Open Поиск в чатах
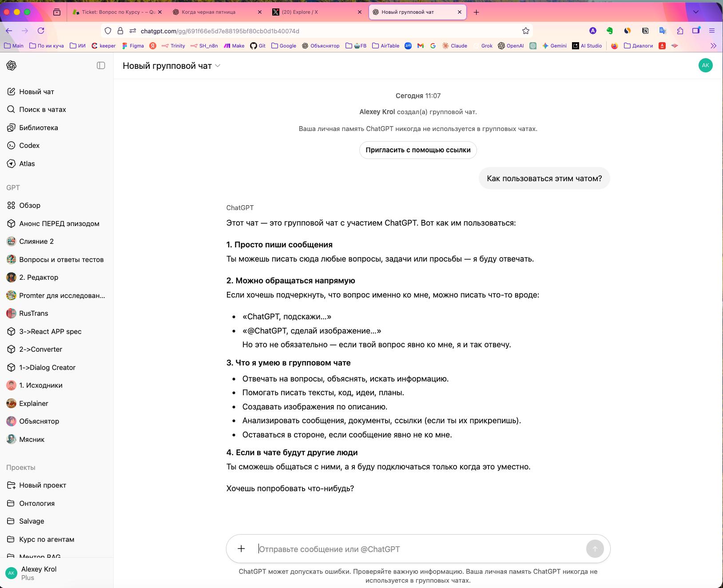 point(43,109)
